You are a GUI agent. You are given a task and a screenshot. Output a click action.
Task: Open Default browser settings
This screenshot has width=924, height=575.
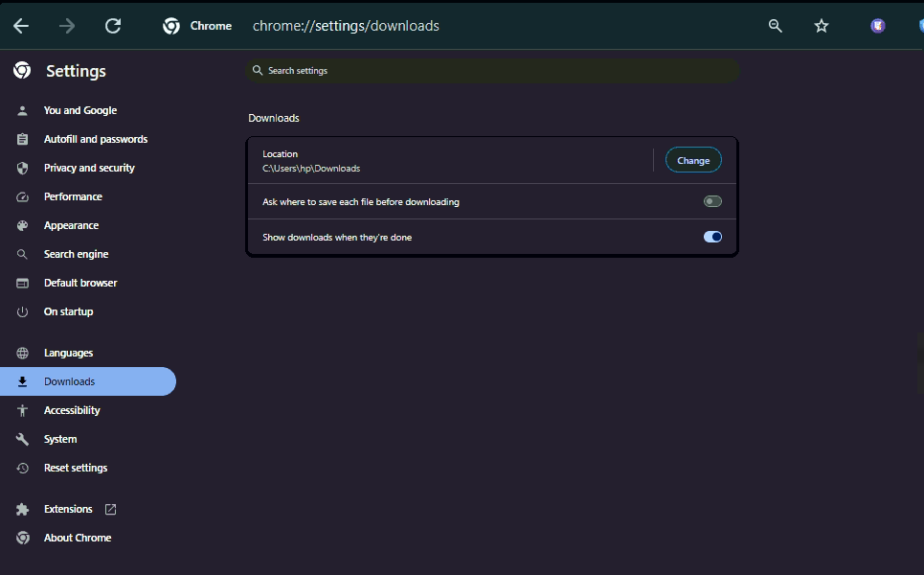click(x=80, y=283)
